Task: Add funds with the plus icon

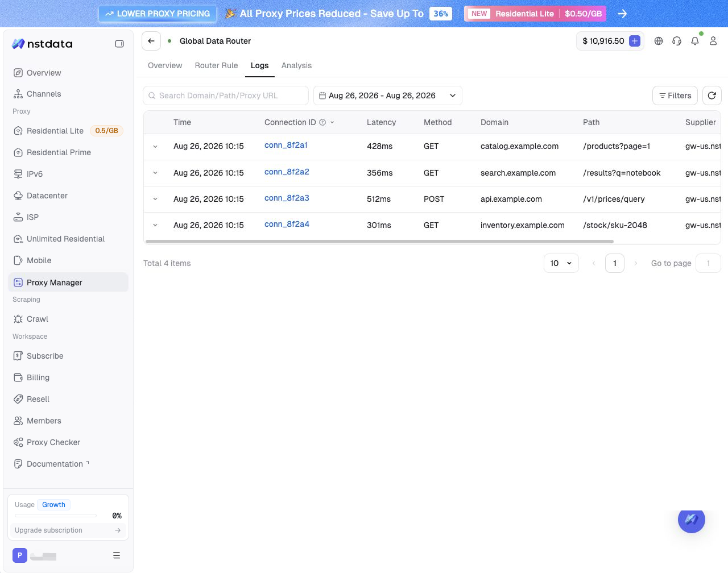Action: 635,41
